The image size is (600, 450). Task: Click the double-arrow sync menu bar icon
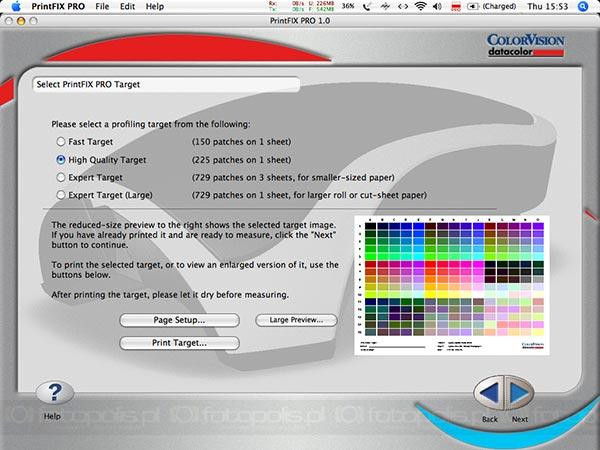coord(403,6)
